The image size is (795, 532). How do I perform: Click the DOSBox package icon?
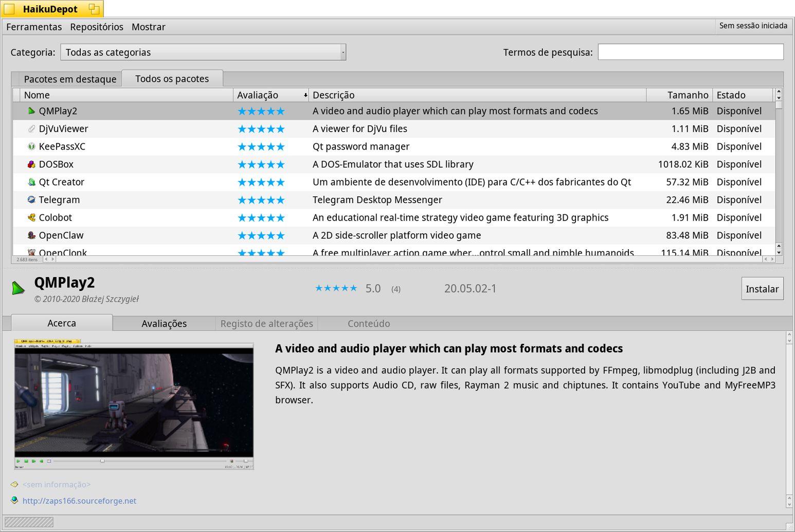pos(31,164)
